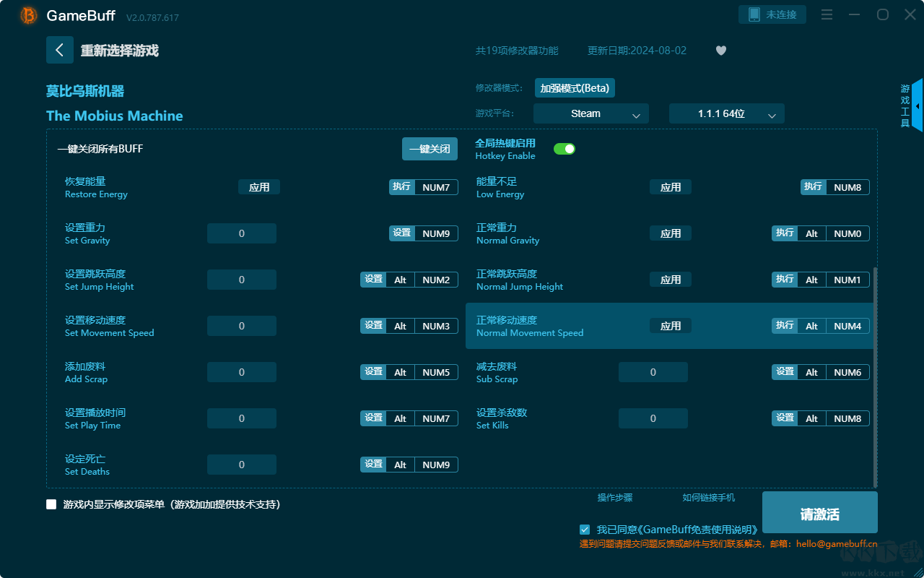Click the Set Movement Speed value field
The width and height of the screenshot is (924, 578).
tap(242, 326)
